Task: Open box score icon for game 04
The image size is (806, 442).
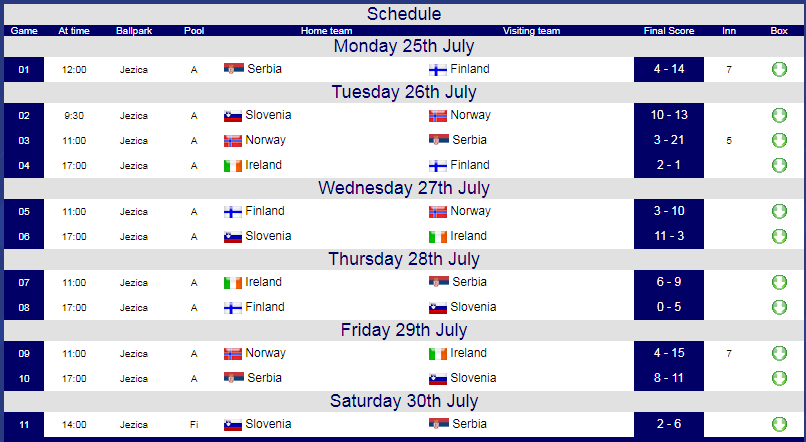Action: point(779,165)
